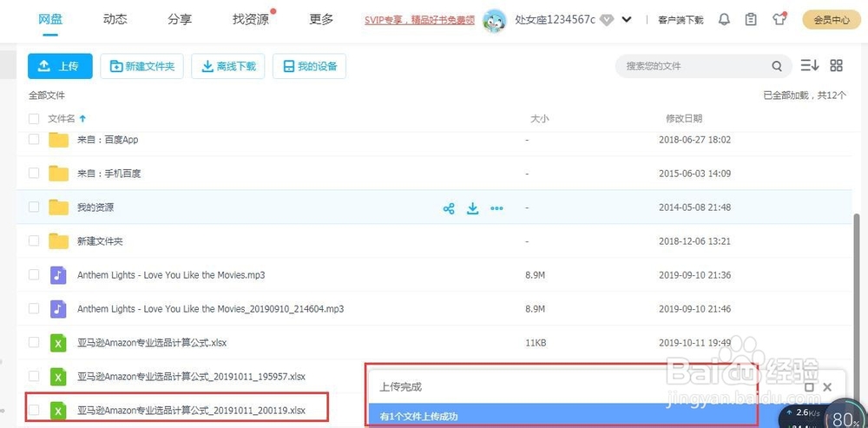Viewport: 868px width, 428px height.
Task: Click the diamond VIP badge next to username
Action: pos(607,20)
